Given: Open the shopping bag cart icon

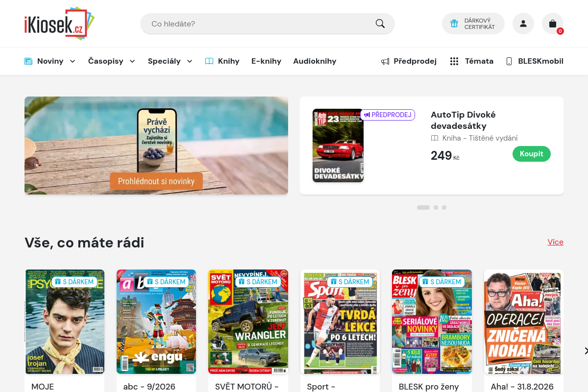Looking at the screenshot, I should (553, 24).
